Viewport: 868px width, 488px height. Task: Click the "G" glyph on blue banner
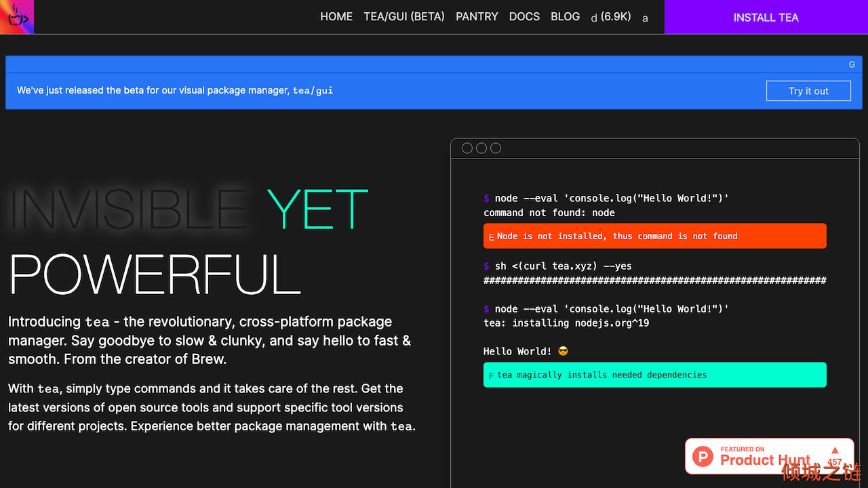tap(852, 64)
